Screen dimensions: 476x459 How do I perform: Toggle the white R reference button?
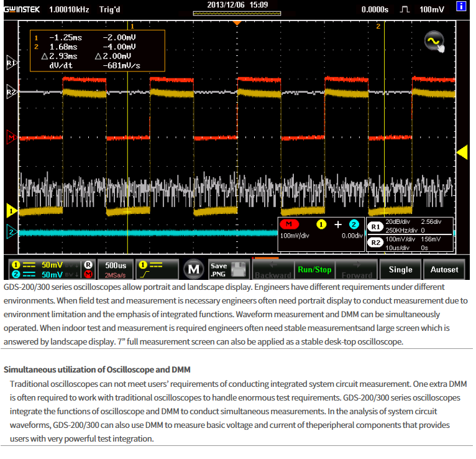click(x=88, y=265)
